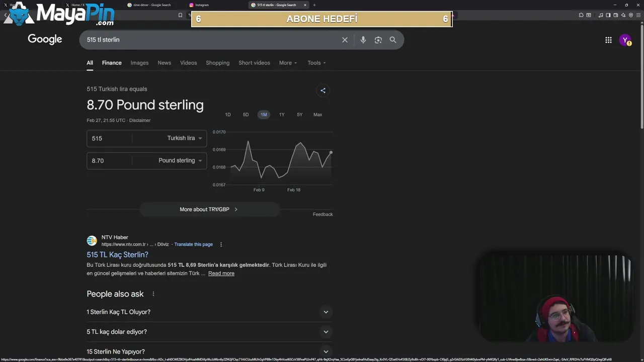644x362 pixels.
Task: Open the AI sparkle assistant icon
Action: pos(623,15)
